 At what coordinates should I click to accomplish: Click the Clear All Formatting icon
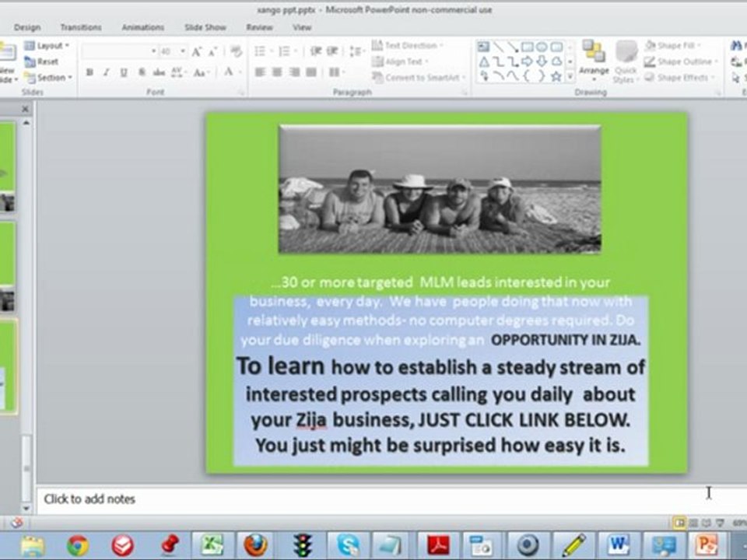click(235, 51)
